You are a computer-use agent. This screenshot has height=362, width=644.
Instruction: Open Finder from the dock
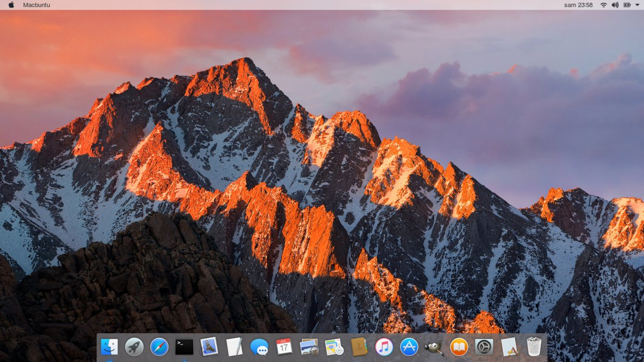pyautogui.click(x=109, y=347)
